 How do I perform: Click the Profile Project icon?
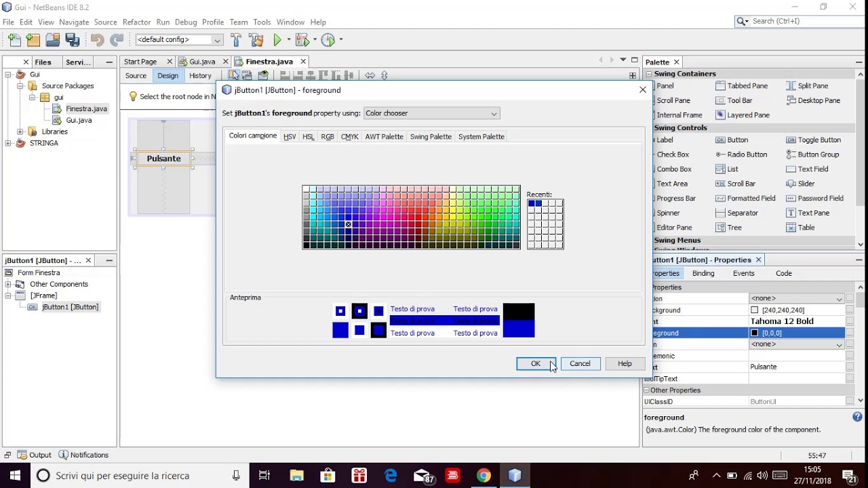coord(328,40)
